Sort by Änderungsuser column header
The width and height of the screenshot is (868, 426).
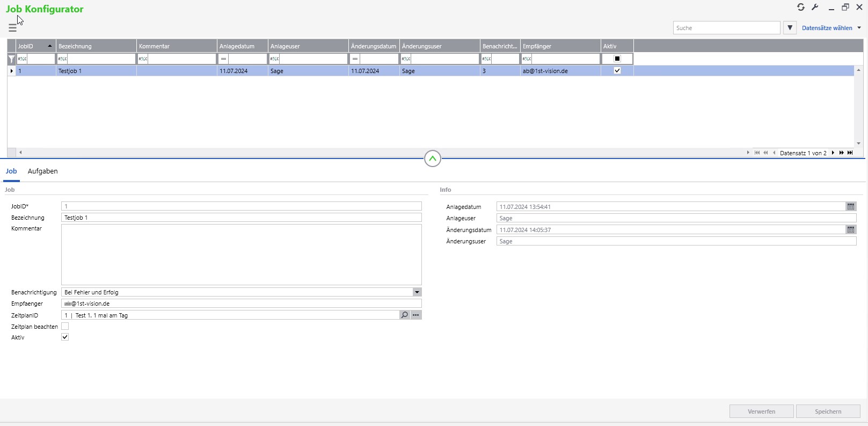[x=440, y=46]
